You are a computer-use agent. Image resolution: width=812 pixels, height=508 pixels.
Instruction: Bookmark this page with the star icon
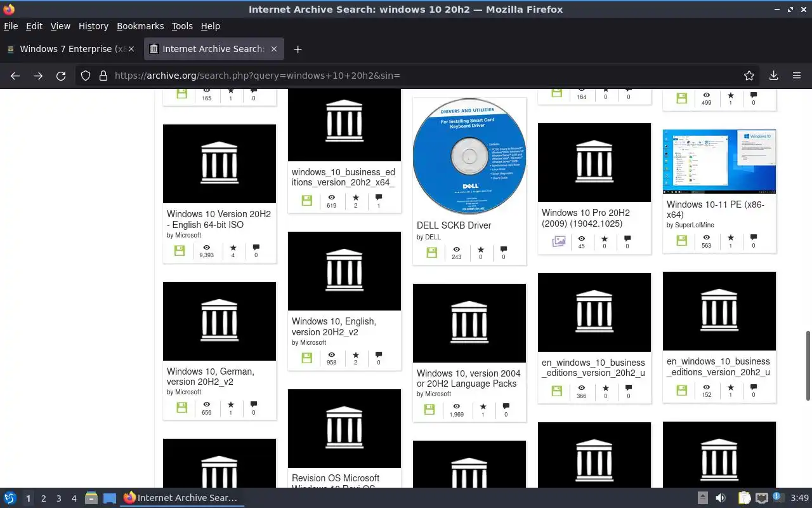click(x=749, y=76)
